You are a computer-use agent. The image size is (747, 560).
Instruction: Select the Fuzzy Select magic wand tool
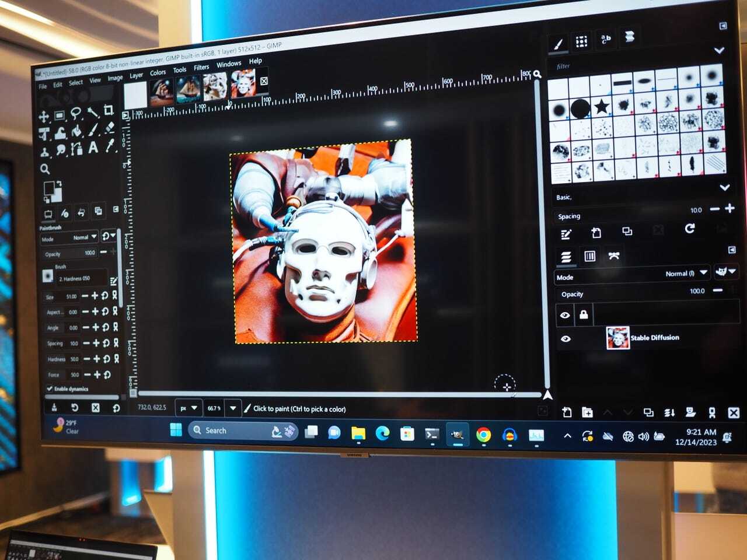click(x=93, y=111)
